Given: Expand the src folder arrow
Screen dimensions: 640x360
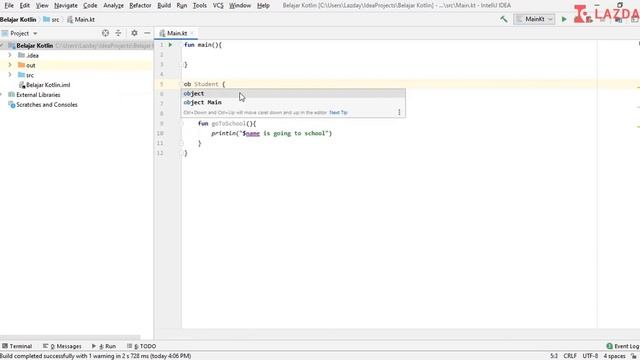Looking at the screenshot, I should click(x=10, y=75).
